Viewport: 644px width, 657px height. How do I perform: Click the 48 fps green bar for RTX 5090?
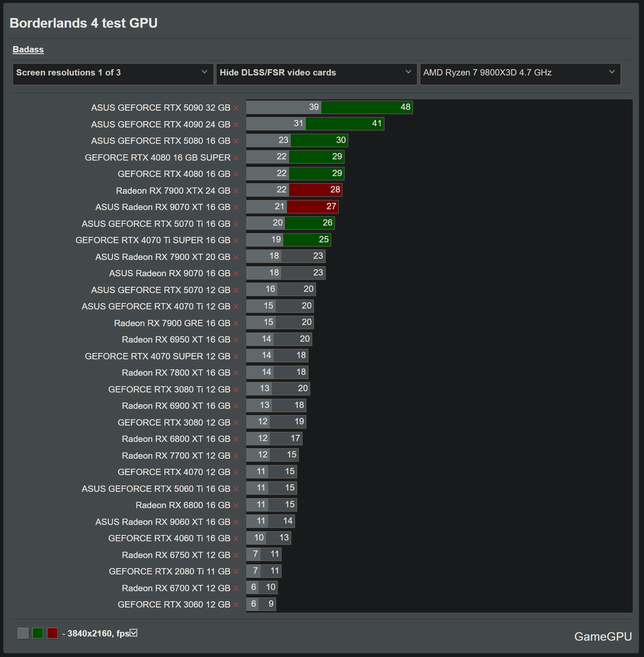tap(367, 107)
